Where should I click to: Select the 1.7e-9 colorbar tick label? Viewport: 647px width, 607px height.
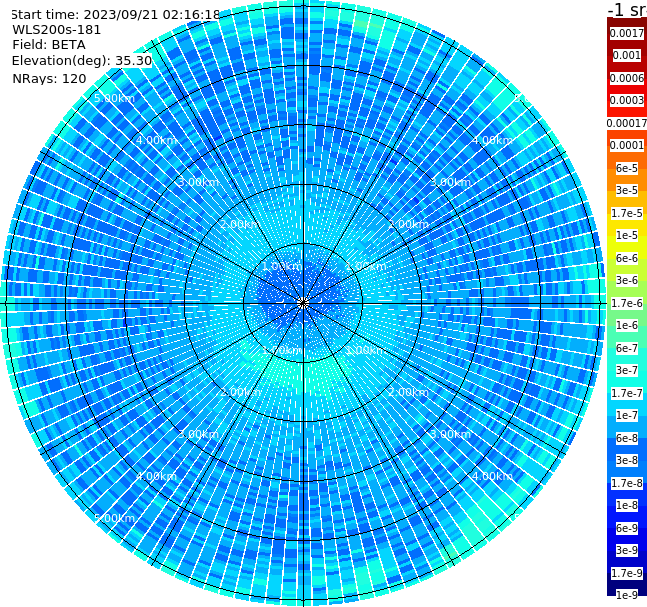627,573
